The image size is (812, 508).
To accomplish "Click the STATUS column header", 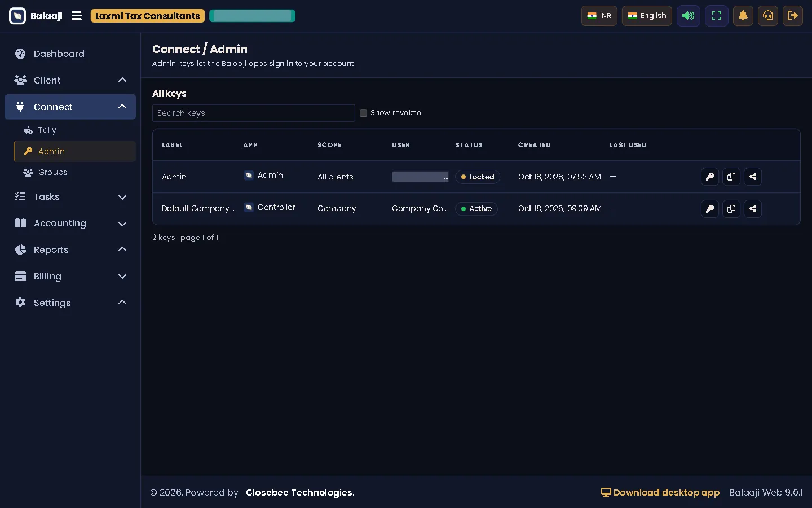I will [469, 145].
